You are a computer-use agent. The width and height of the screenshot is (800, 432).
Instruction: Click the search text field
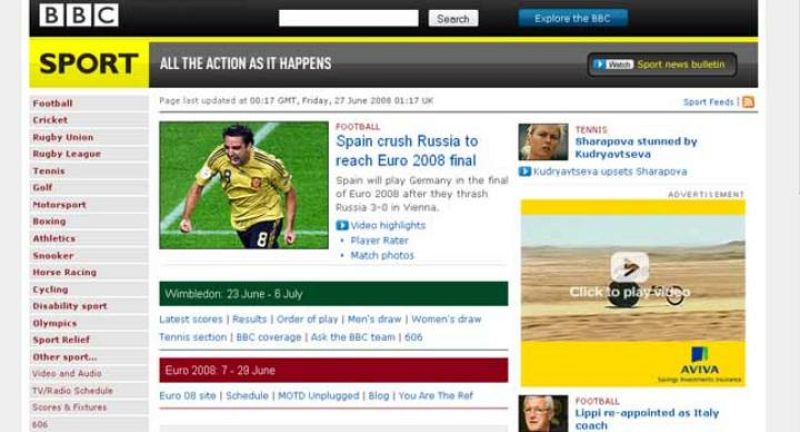pos(348,18)
